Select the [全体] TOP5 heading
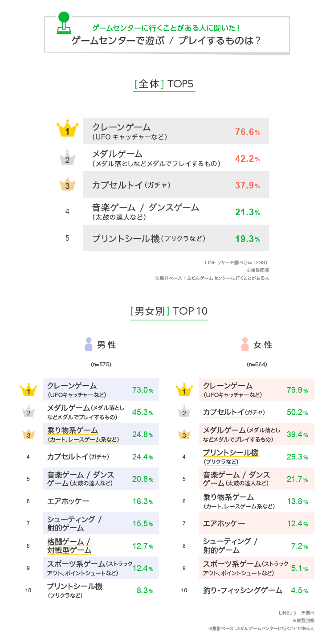Viewport: 334px width, 644px height. click(164, 84)
